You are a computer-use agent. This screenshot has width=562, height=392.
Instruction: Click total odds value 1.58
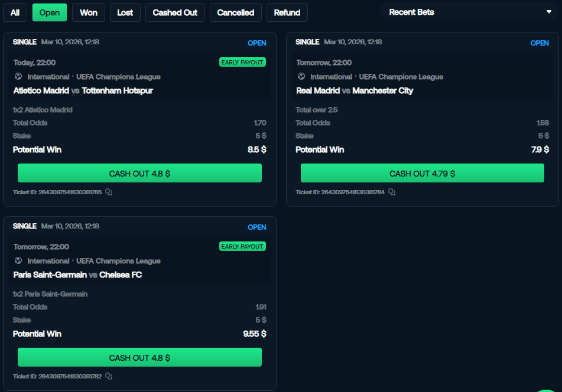[542, 123]
